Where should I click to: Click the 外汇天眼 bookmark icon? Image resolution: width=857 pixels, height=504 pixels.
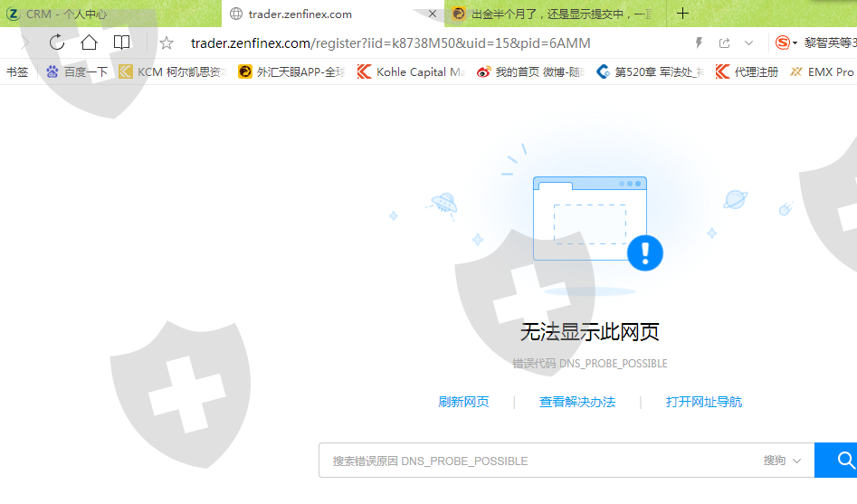[x=245, y=71]
